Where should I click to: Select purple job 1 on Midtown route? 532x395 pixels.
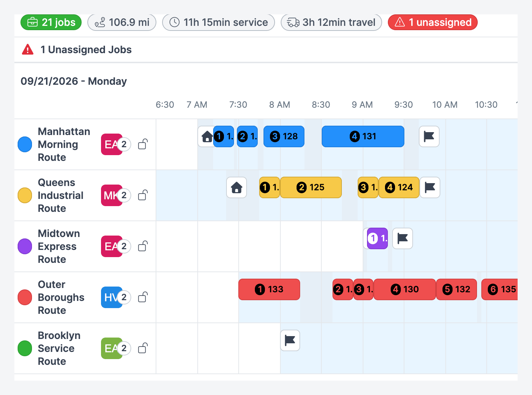[377, 238]
